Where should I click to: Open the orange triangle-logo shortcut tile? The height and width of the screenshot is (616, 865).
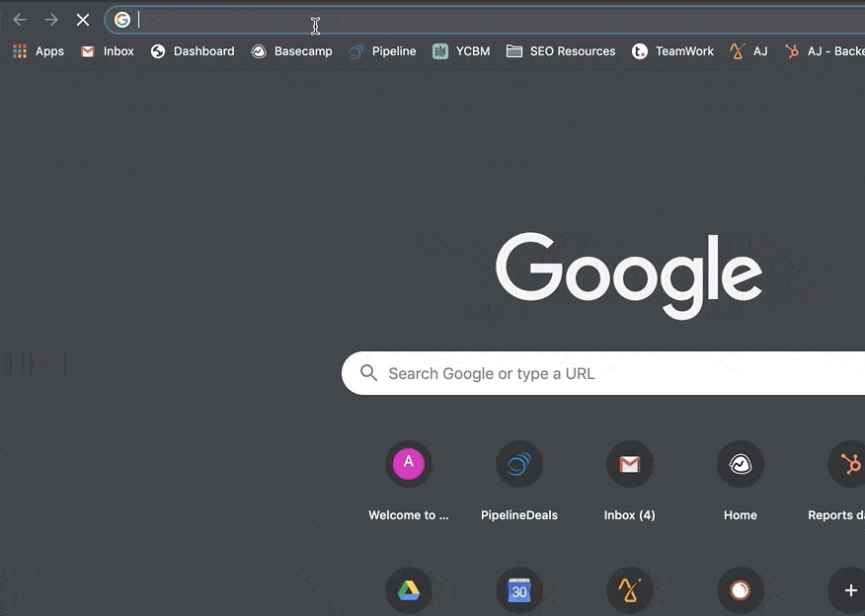(629, 590)
